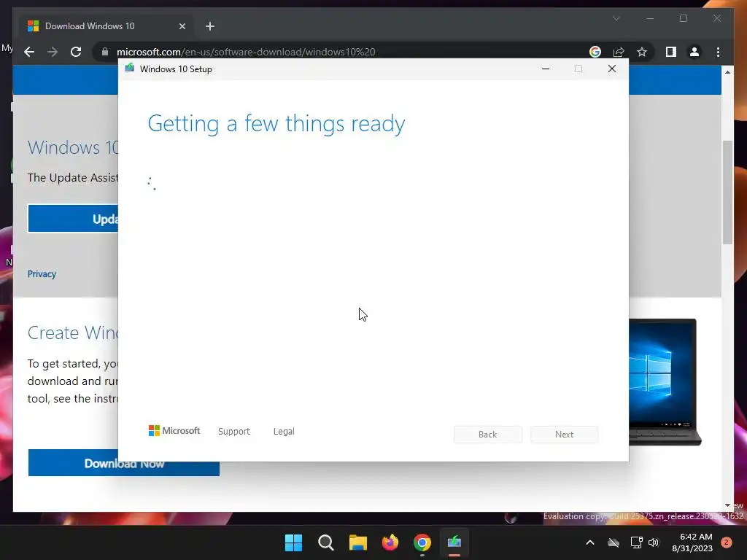Click the OneDrive tray icon

(x=614, y=542)
